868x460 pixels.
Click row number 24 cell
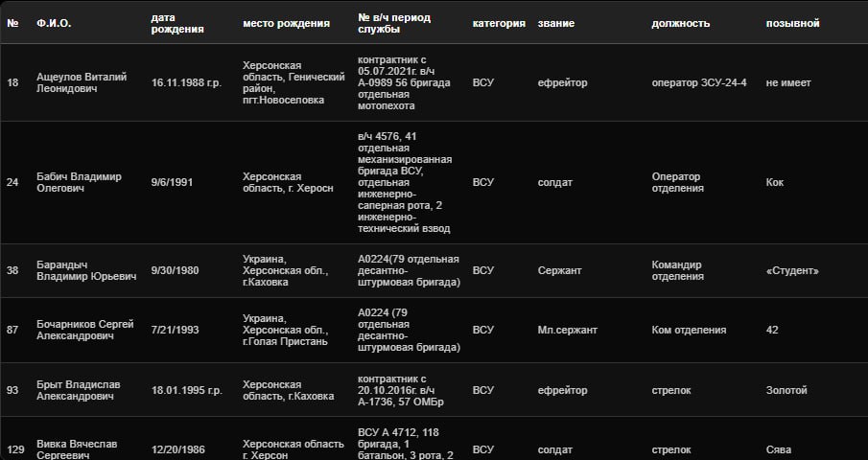click(12, 182)
